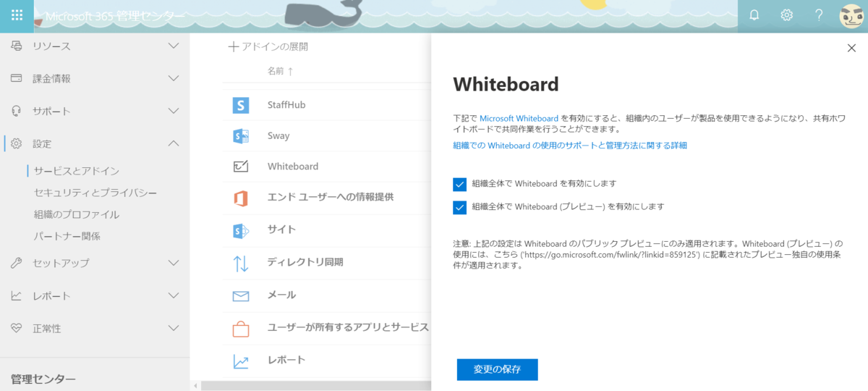The height and width of the screenshot is (391, 868).
Task: Click the レポート chart icon in sidebar
Action: coord(17,295)
